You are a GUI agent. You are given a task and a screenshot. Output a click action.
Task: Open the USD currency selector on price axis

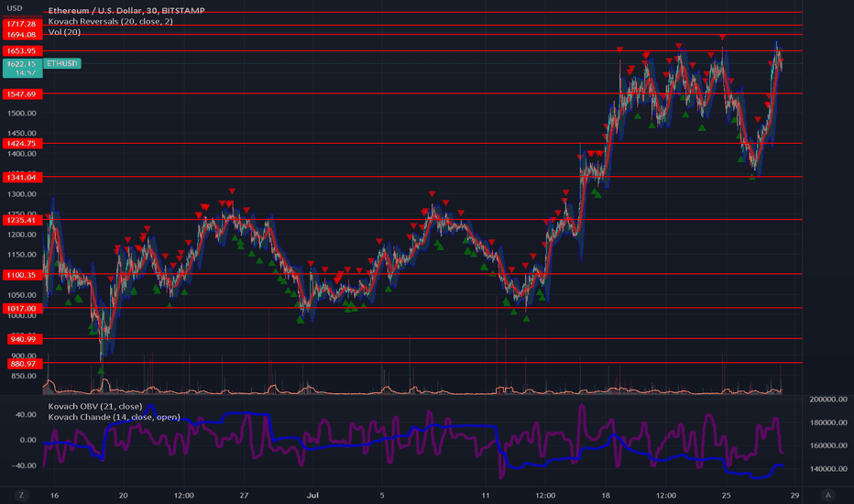14,8
